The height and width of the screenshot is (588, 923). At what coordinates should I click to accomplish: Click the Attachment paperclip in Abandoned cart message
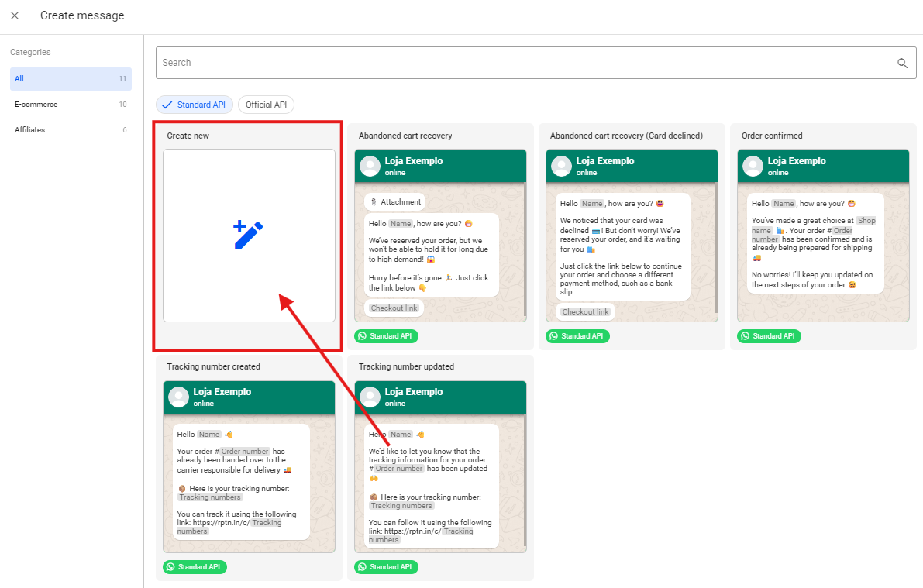374,202
